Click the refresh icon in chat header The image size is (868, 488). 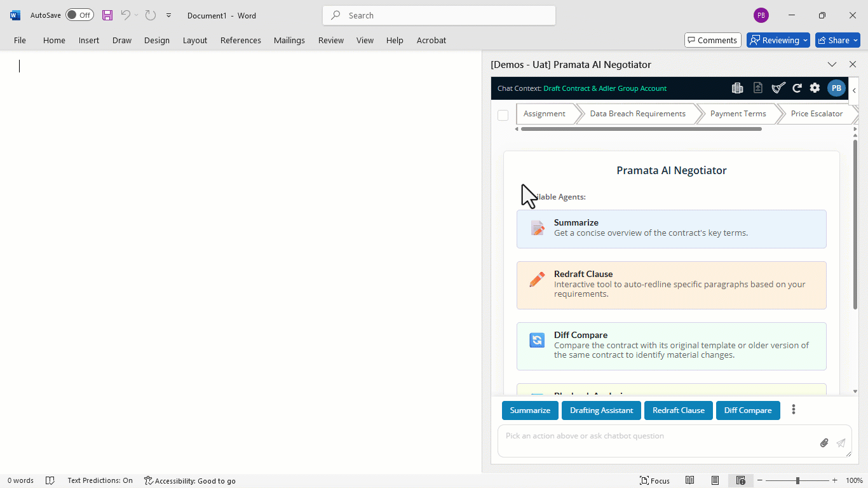797,88
